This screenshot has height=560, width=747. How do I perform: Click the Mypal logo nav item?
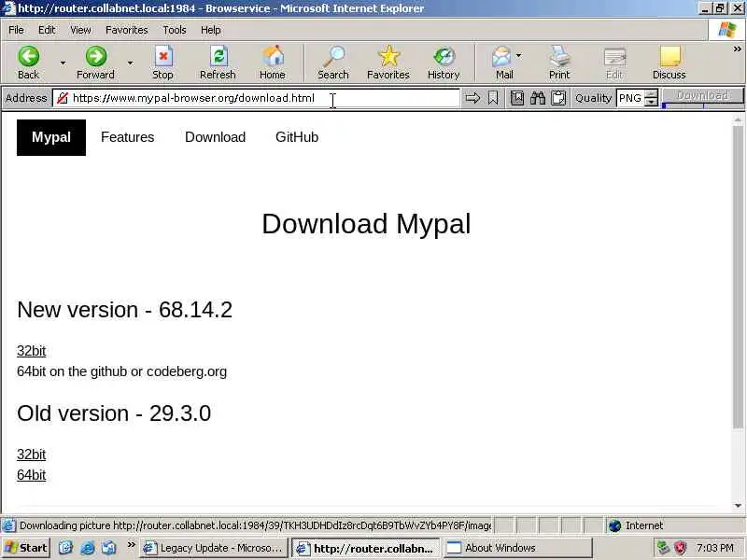pyautogui.click(x=51, y=137)
